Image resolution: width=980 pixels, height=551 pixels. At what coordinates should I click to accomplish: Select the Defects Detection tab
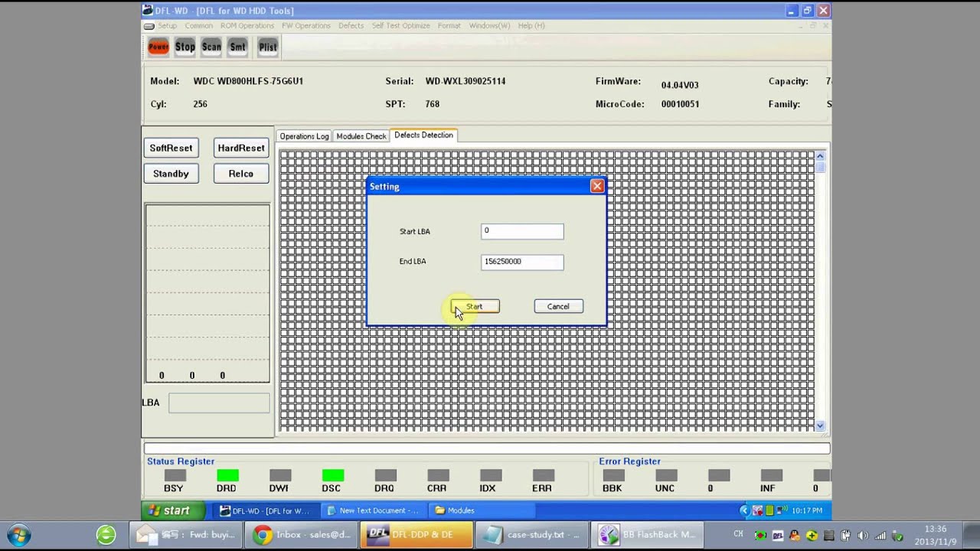click(x=423, y=135)
